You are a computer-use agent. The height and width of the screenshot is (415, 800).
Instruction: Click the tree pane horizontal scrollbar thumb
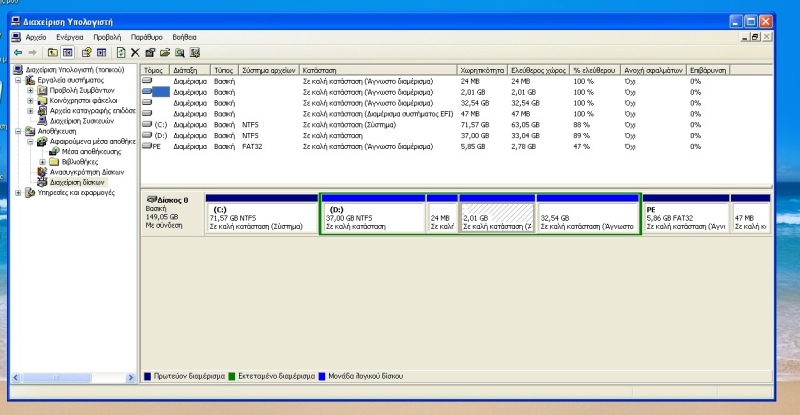point(57,378)
